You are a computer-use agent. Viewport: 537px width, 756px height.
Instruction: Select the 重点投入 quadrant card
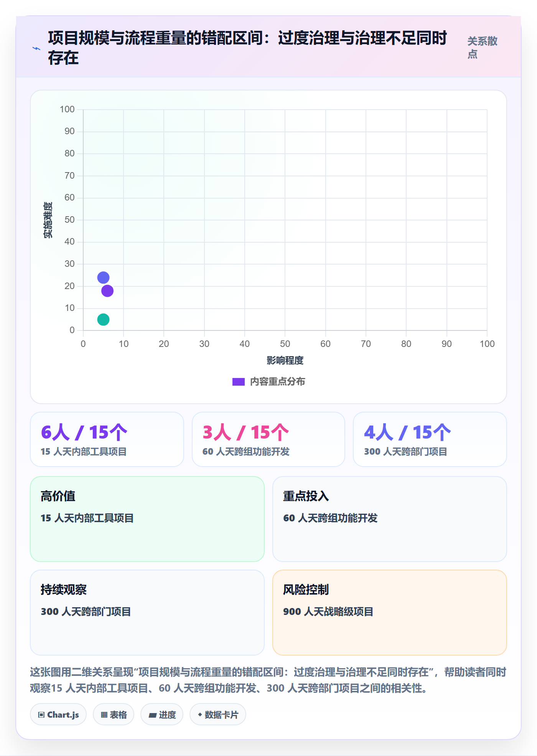(x=390, y=519)
